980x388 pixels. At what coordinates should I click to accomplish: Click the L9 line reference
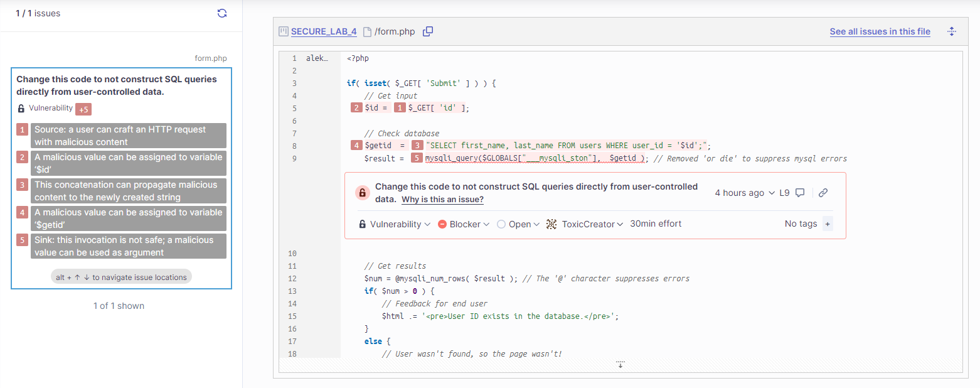click(x=784, y=193)
